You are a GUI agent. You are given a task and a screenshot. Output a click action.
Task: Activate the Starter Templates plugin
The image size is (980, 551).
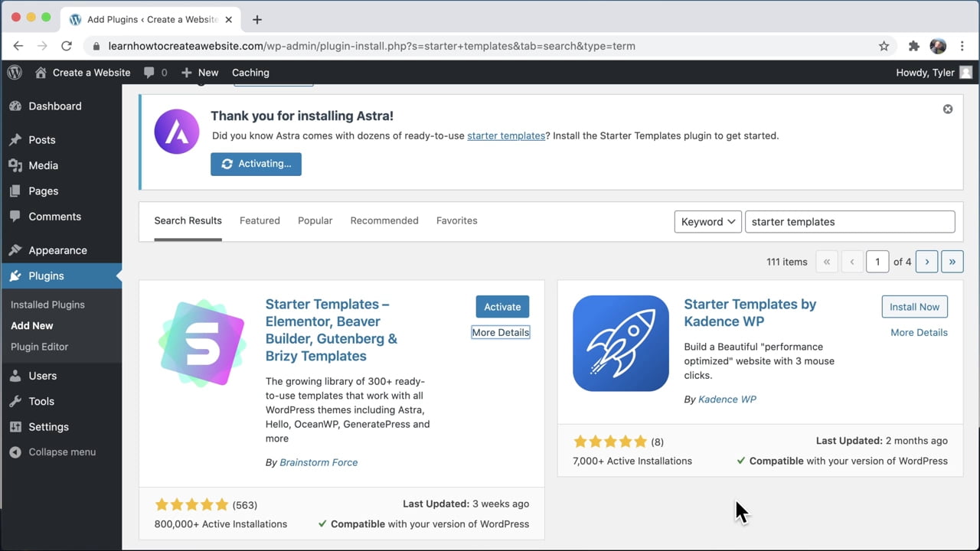(502, 307)
